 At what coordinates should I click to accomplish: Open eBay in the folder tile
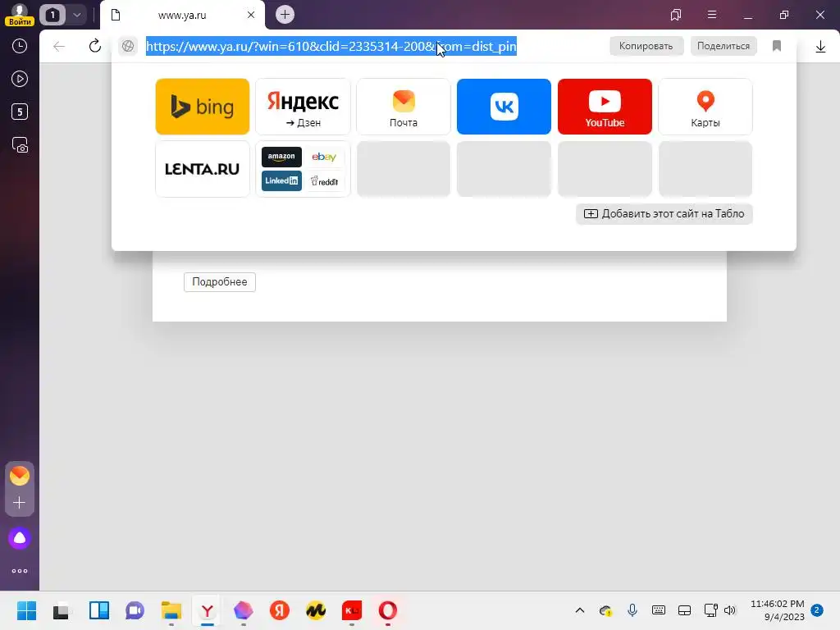point(324,157)
